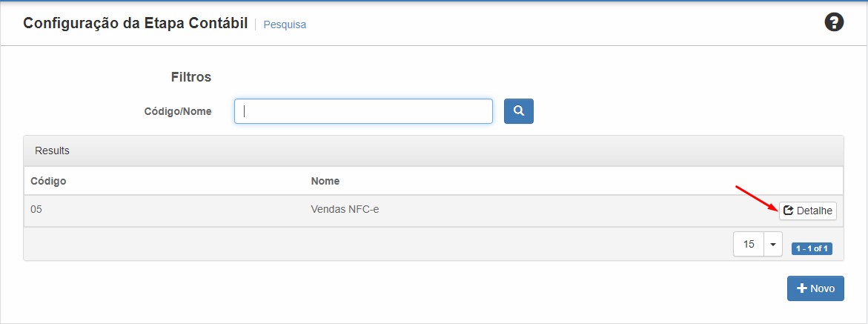Select the row with code 05
The height and width of the screenshot is (324, 868).
click(36, 210)
